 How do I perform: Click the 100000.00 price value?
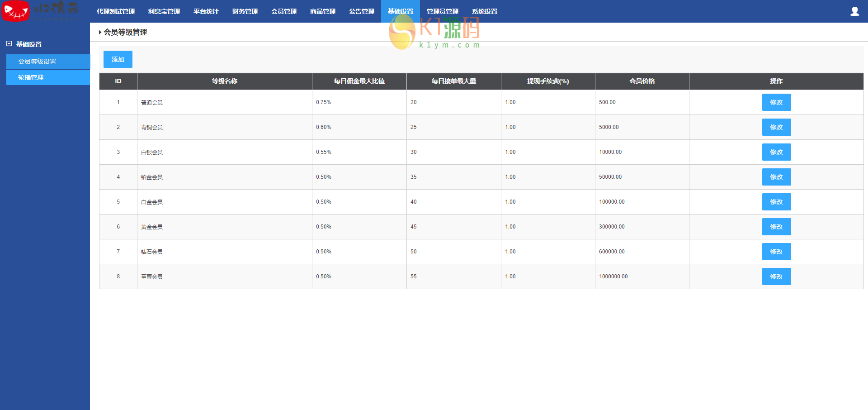(x=612, y=202)
